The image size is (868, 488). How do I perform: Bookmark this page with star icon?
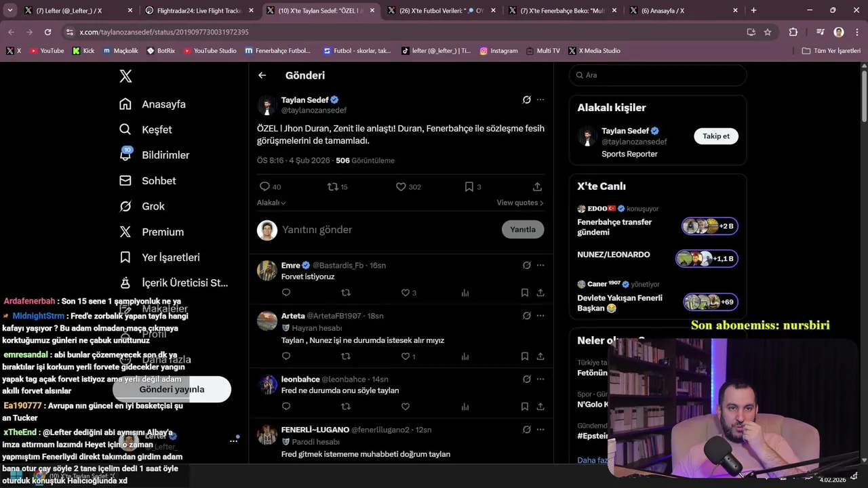pos(768,32)
